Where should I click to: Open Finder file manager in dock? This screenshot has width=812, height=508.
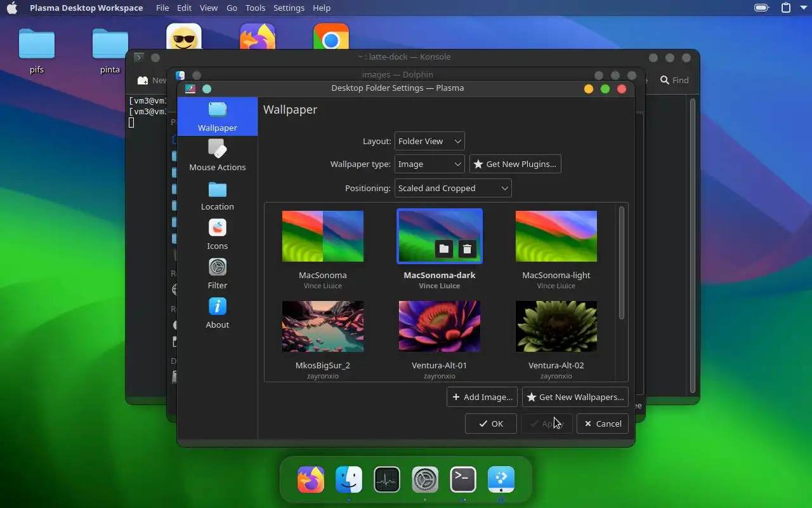click(349, 479)
